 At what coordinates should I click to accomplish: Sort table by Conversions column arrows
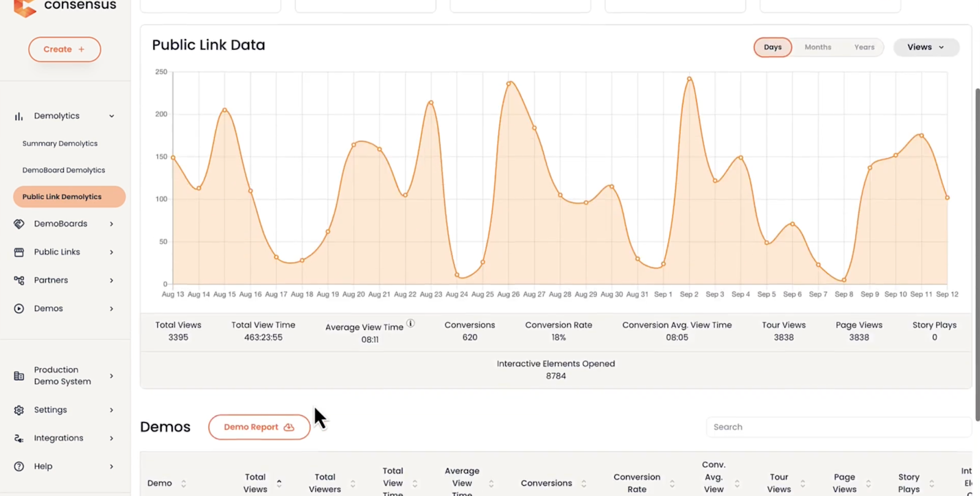coord(584,484)
